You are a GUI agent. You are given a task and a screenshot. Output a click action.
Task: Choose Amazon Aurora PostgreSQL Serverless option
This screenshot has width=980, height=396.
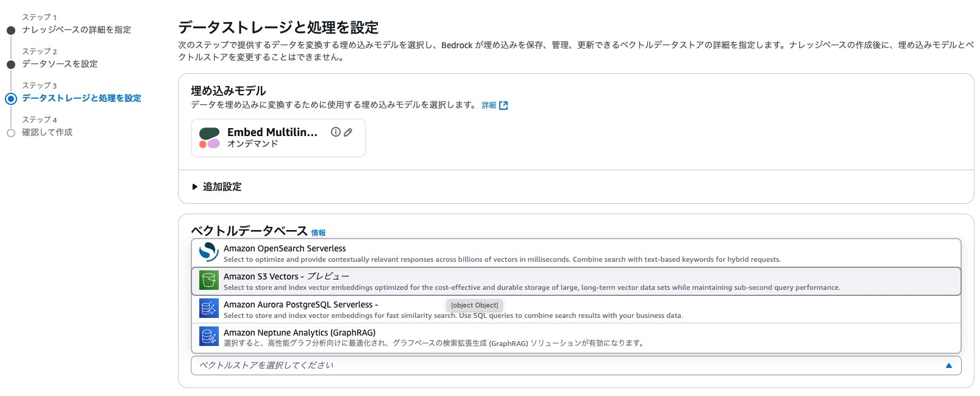pos(576,309)
